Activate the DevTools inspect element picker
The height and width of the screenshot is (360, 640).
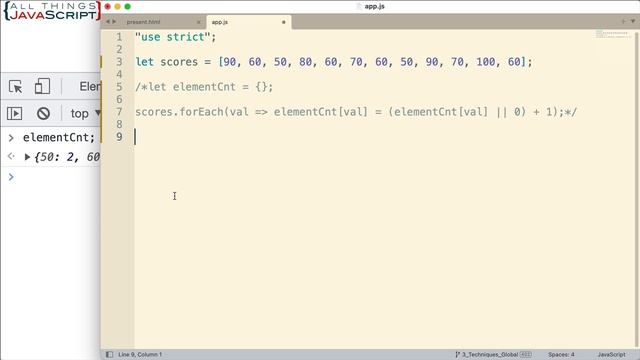point(16,87)
